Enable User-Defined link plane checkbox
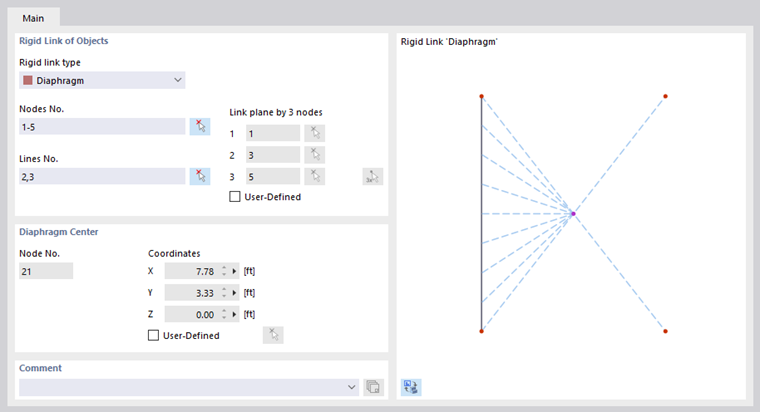Screen dimensions: 760x412 point(235,197)
